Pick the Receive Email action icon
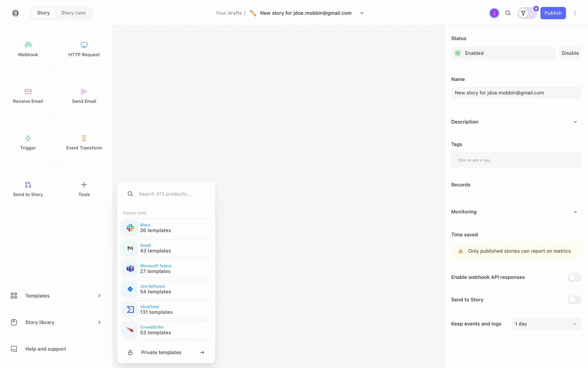 (x=28, y=92)
